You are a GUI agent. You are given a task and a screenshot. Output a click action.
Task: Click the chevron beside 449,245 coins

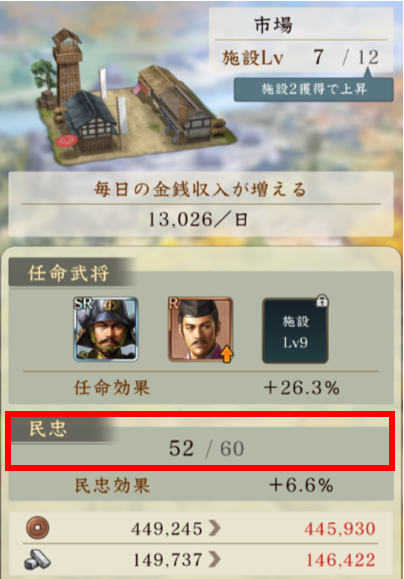click(x=215, y=528)
